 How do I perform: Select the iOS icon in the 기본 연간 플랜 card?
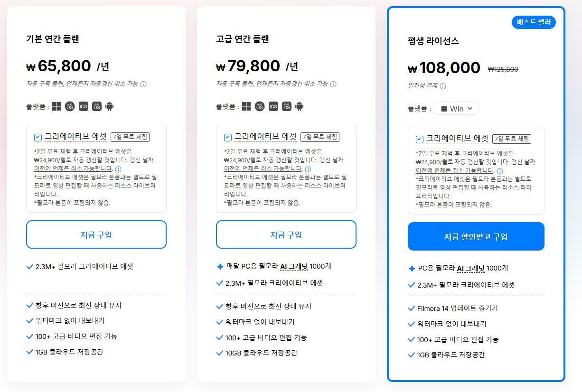coord(83,106)
